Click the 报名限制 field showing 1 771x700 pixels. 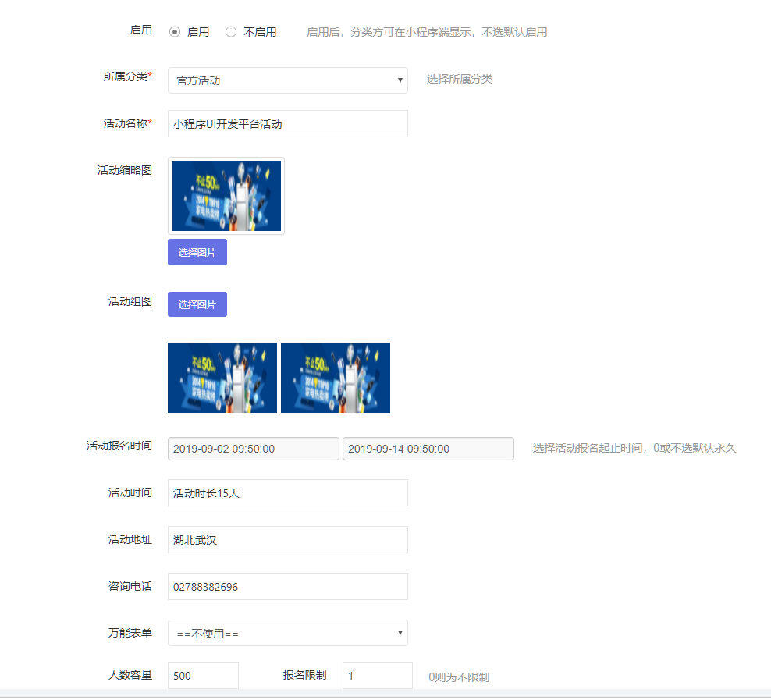pos(378,676)
